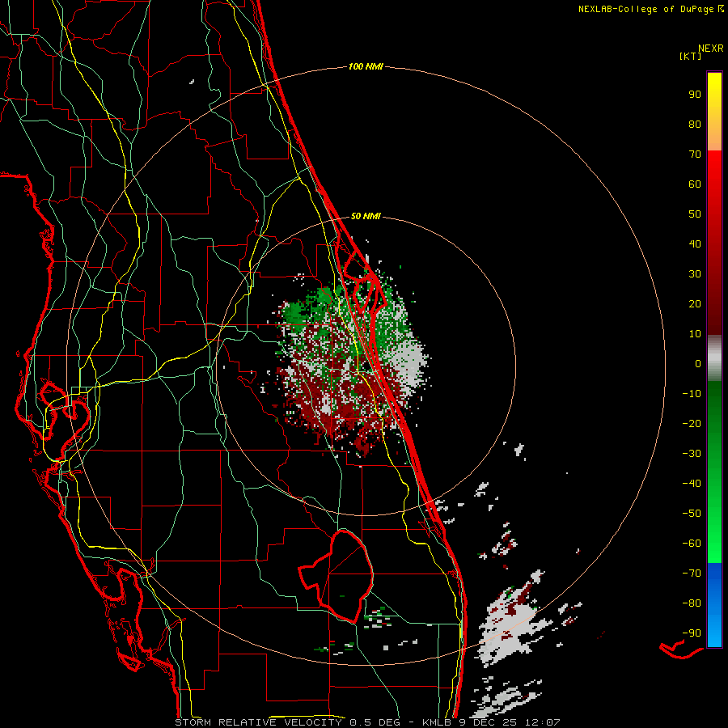Select the -90 knot scale label

(x=692, y=633)
